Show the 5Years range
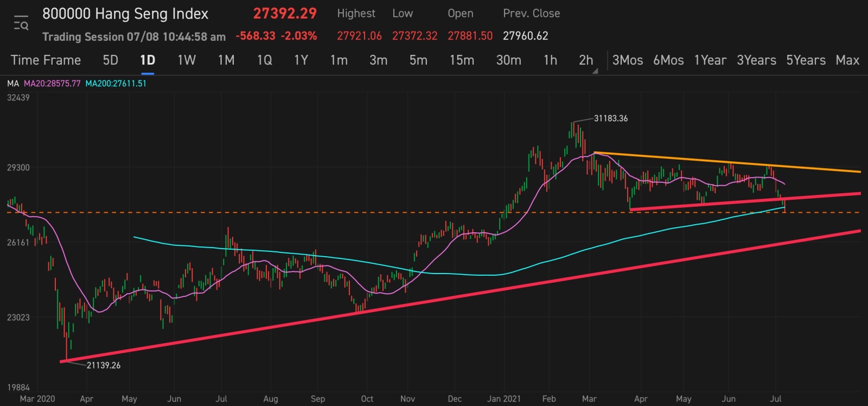Image resolution: width=868 pixels, height=406 pixels. coord(806,60)
